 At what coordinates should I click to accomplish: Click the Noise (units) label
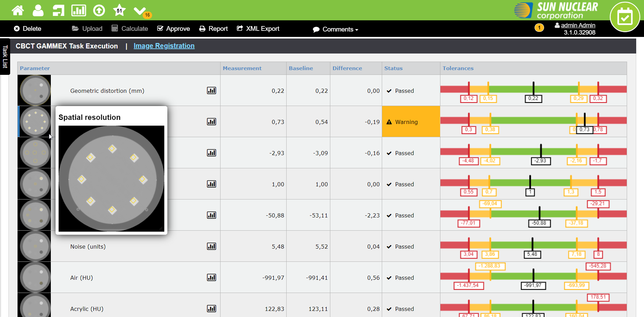[88, 247]
